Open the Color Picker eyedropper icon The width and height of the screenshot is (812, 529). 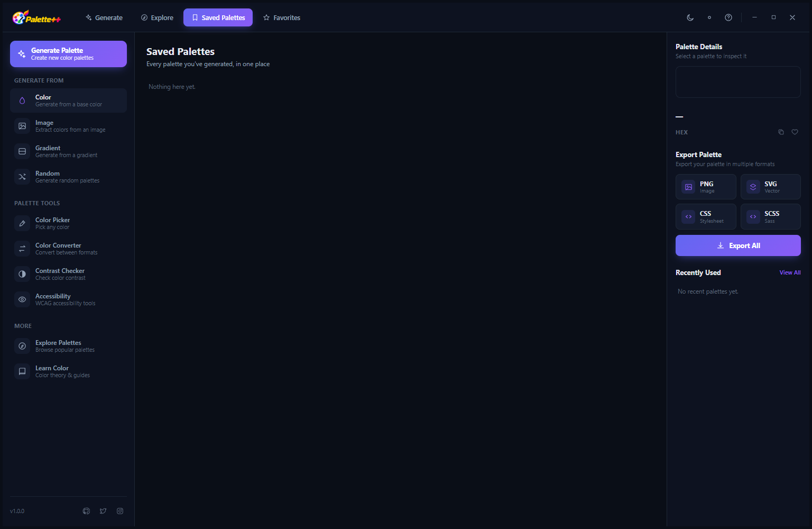pyautogui.click(x=22, y=223)
